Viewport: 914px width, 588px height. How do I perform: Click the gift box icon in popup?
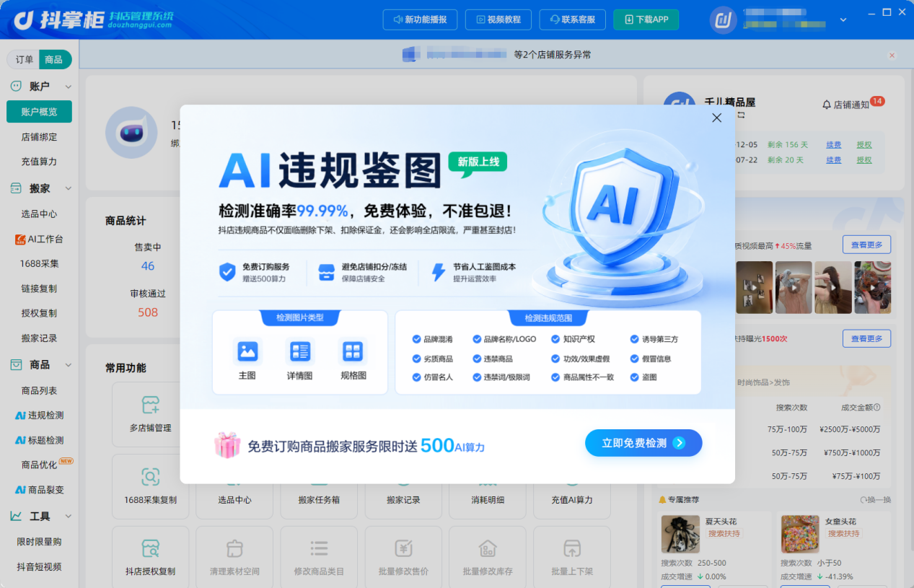click(227, 445)
